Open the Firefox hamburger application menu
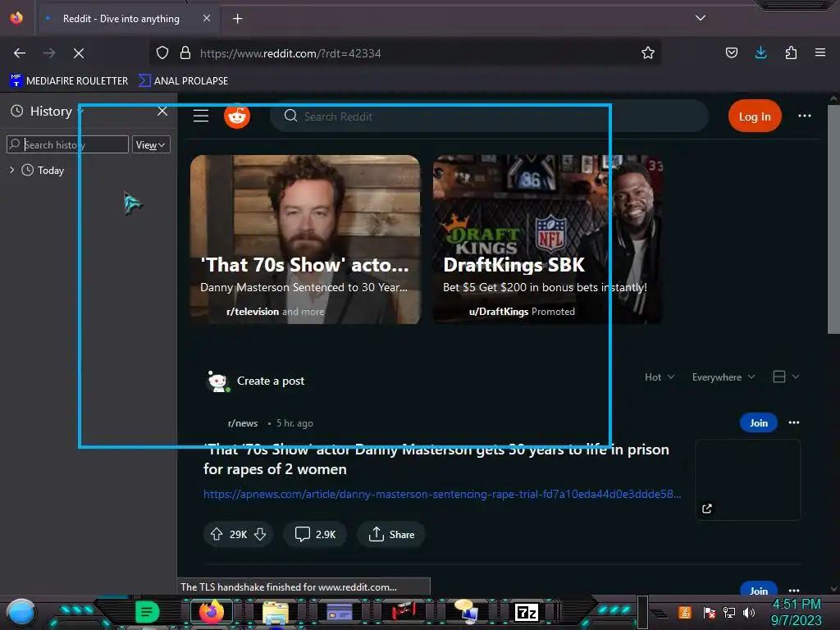Screen dimensions: 840x630 click(x=819, y=52)
